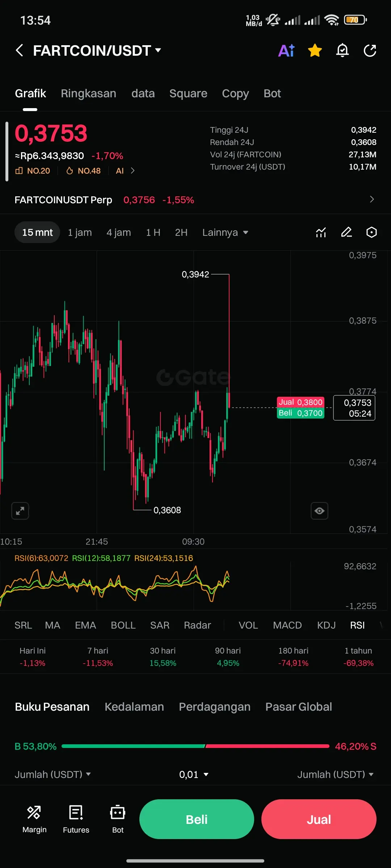Screen dimensions: 391x868
Task: Select the 2H timeframe
Action: (181, 232)
